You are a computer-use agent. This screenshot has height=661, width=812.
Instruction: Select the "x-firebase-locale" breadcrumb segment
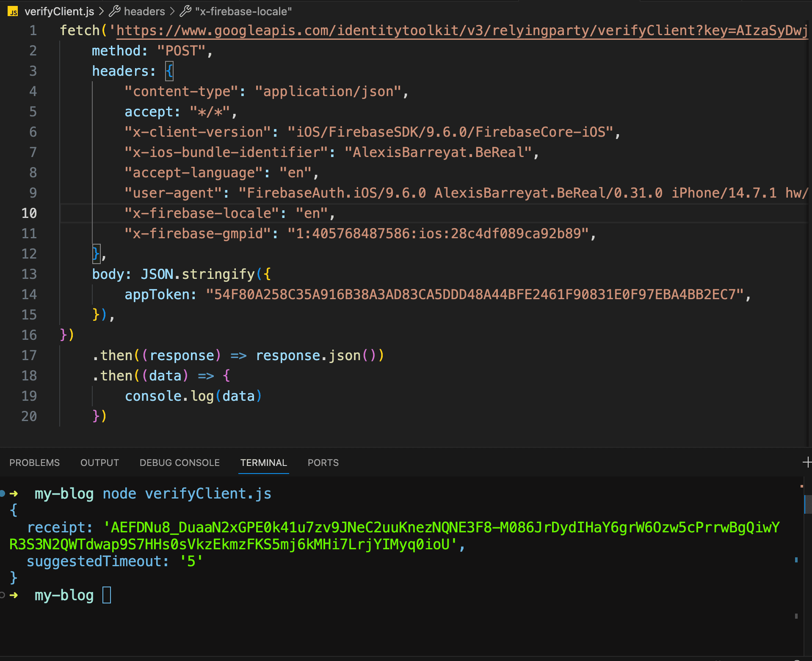tap(243, 11)
